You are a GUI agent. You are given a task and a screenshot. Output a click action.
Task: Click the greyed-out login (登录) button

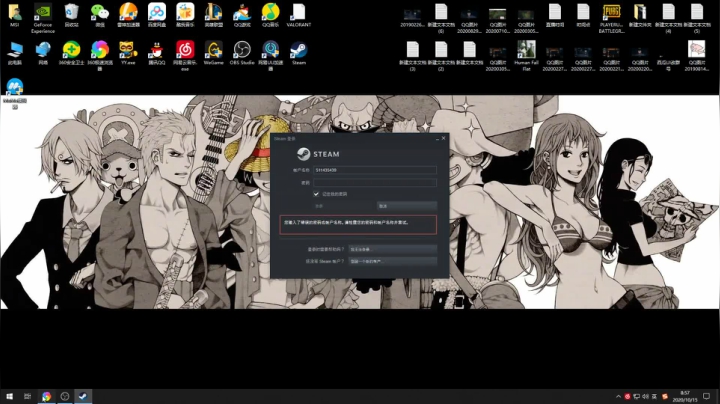pos(343,206)
